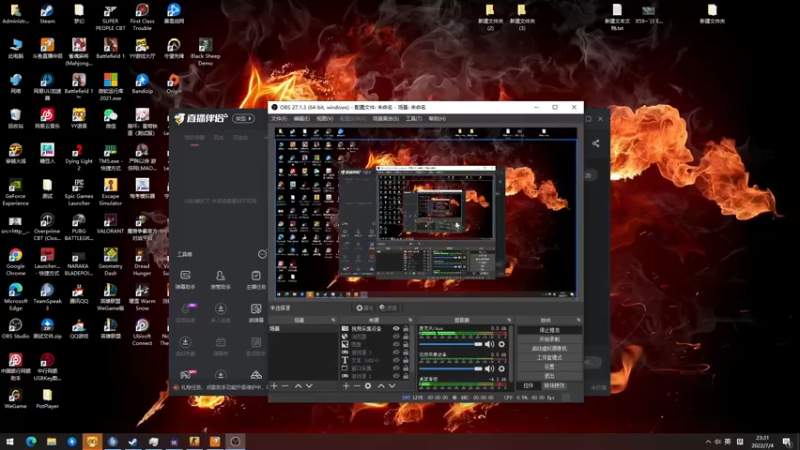Toggle visibility of 文本 (GDI+) source

(396, 360)
